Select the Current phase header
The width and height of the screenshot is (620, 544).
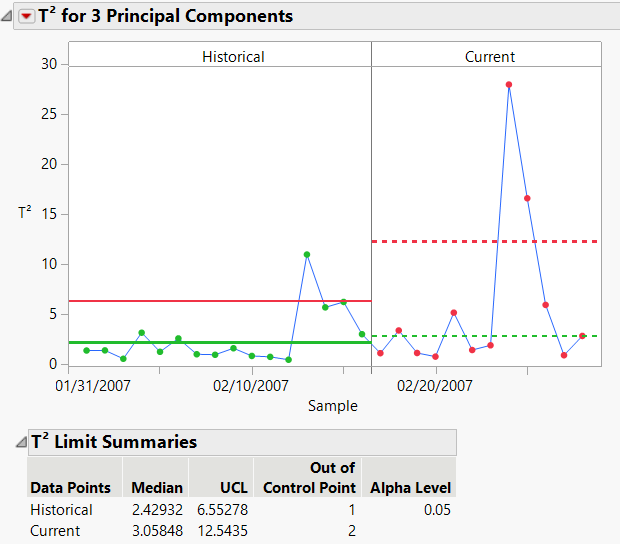click(490, 57)
